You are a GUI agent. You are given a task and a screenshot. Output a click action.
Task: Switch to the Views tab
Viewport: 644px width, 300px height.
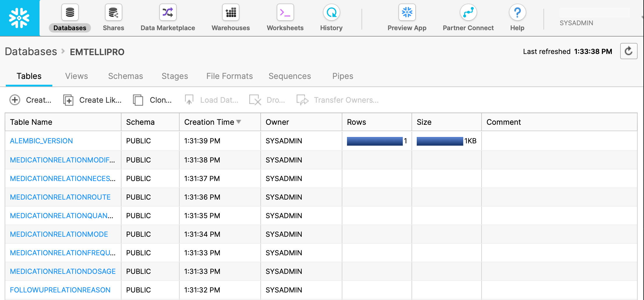click(76, 76)
